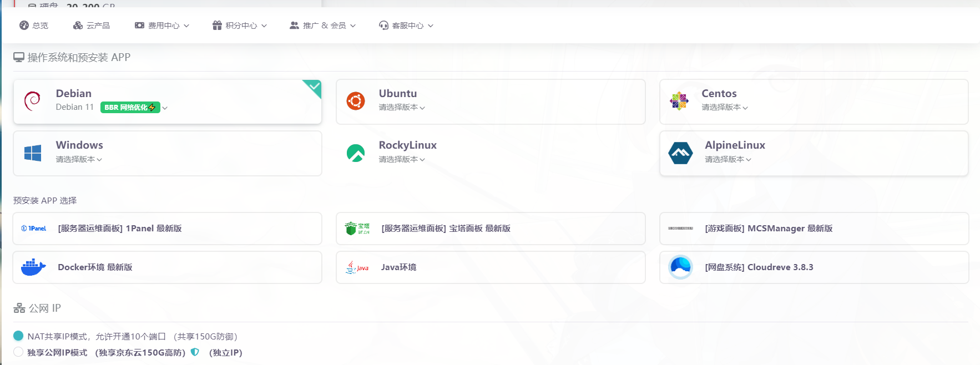Image resolution: width=980 pixels, height=365 pixels.
Task: Click the Ubuntu logo icon
Action: pos(356,101)
